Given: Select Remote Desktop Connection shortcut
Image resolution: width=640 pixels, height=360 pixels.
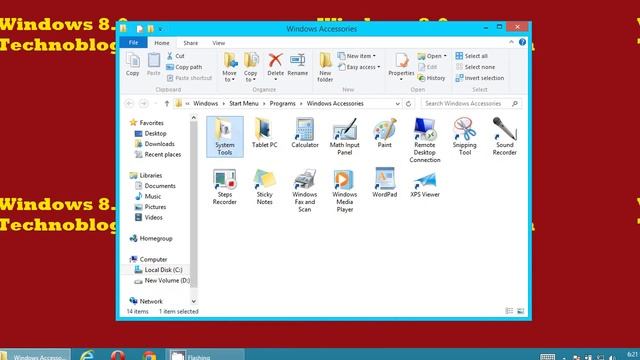Looking at the screenshot, I should [x=424, y=140].
